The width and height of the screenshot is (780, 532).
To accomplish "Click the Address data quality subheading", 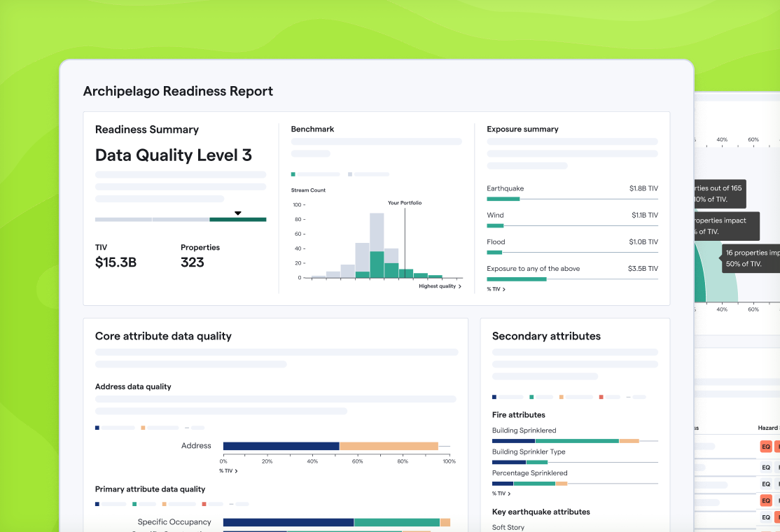I will (x=133, y=386).
